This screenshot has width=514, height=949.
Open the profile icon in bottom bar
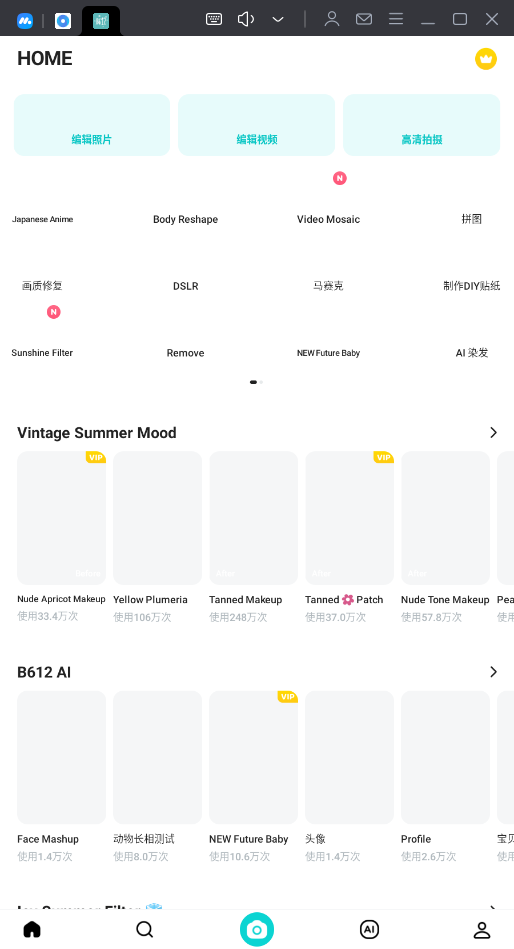(482, 930)
